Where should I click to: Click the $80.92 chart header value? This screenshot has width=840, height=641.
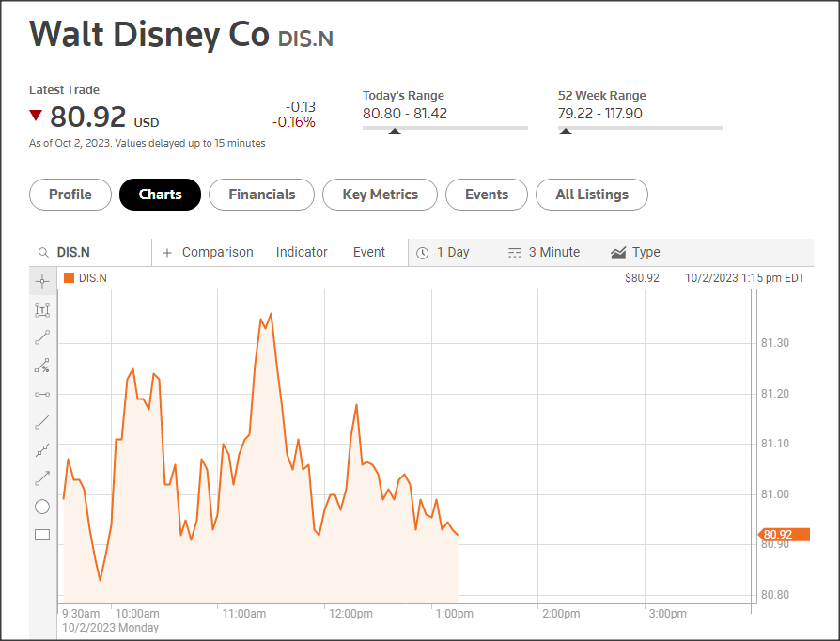(642, 278)
